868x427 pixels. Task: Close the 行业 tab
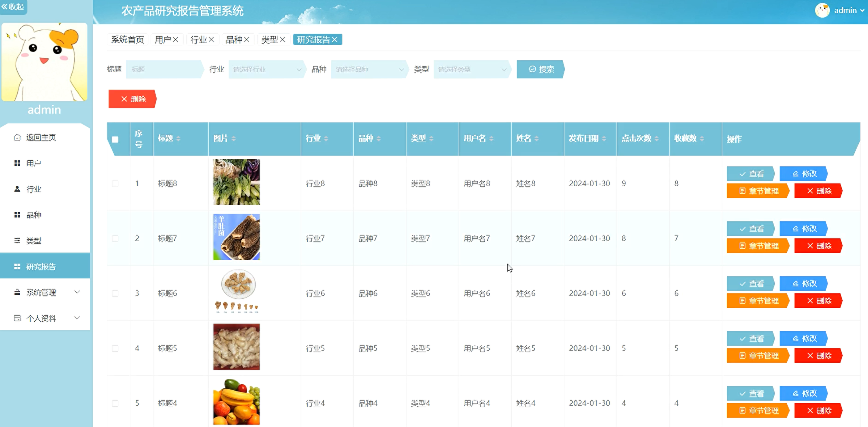[x=211, y=40]
